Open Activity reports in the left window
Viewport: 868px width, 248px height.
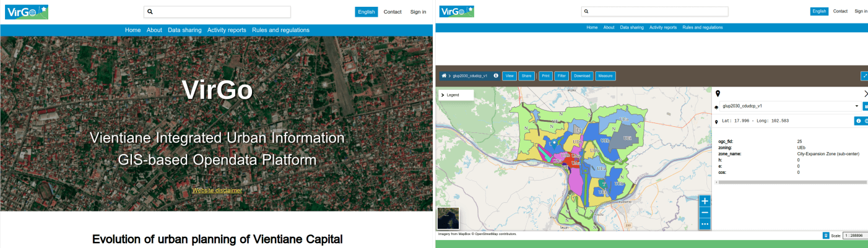coord(227,30)
